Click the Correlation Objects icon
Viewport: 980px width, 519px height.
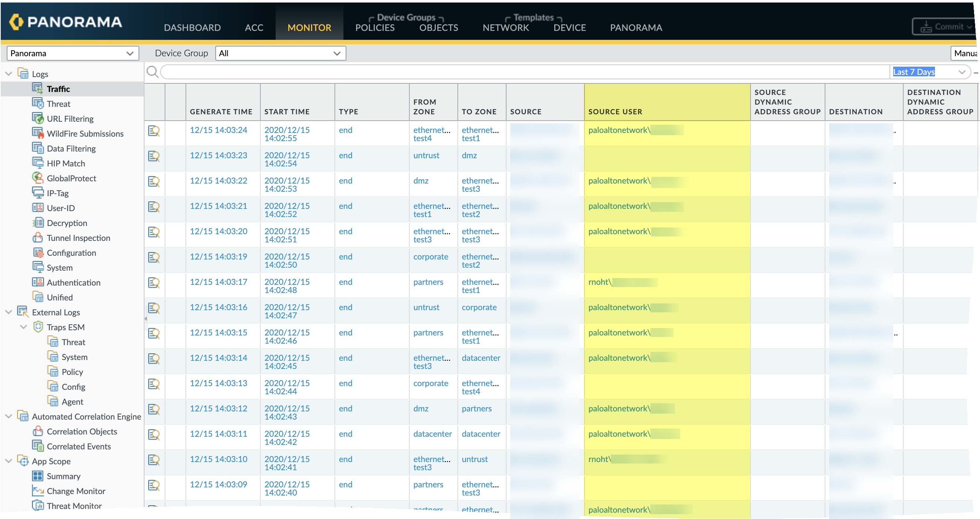click(38, 431)
